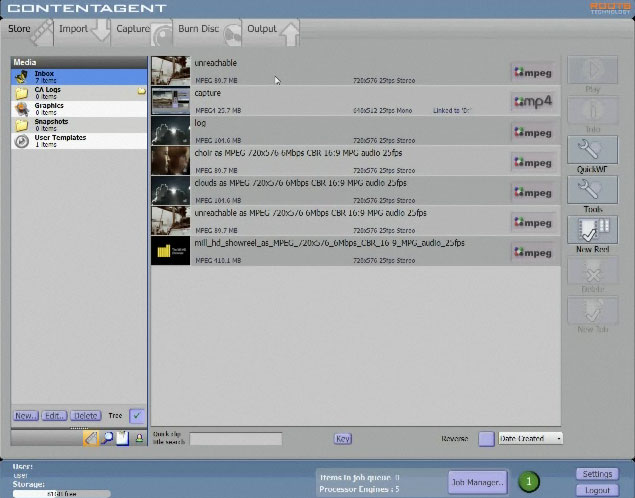Switch to the Import tab
This screenshot has width=635, height=498.
73,29
